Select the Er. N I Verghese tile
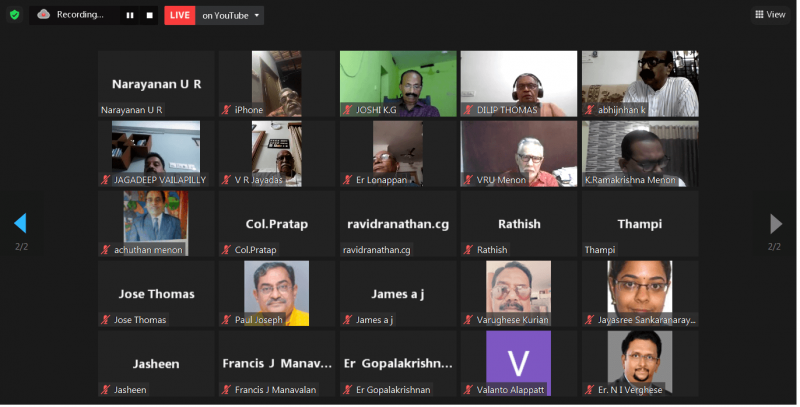The width and height of the screenshot is (800, 407). point(640,364)
